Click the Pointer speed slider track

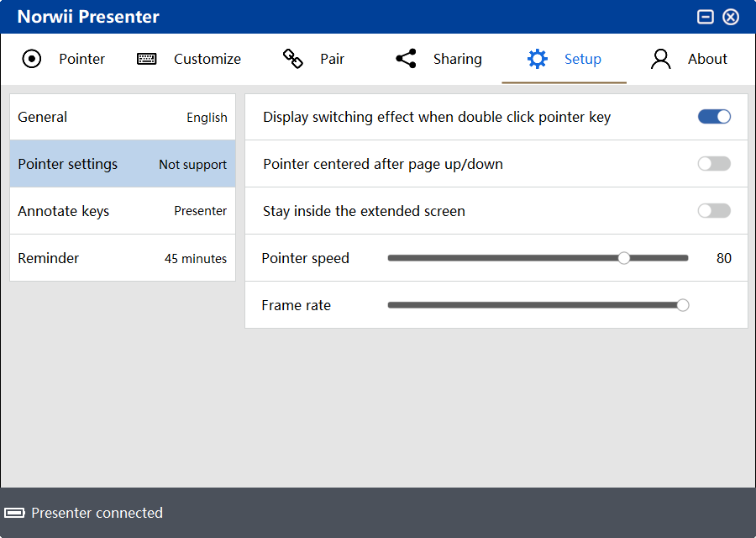538,258
